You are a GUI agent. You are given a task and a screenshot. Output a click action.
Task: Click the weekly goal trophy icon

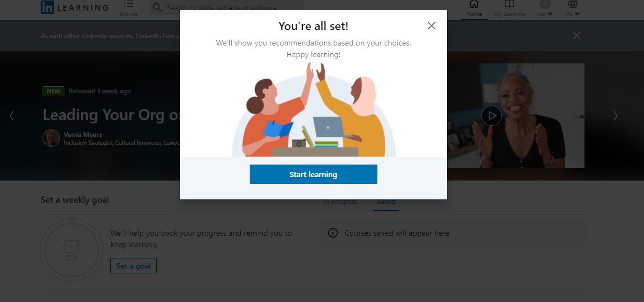tap(71, 250)
